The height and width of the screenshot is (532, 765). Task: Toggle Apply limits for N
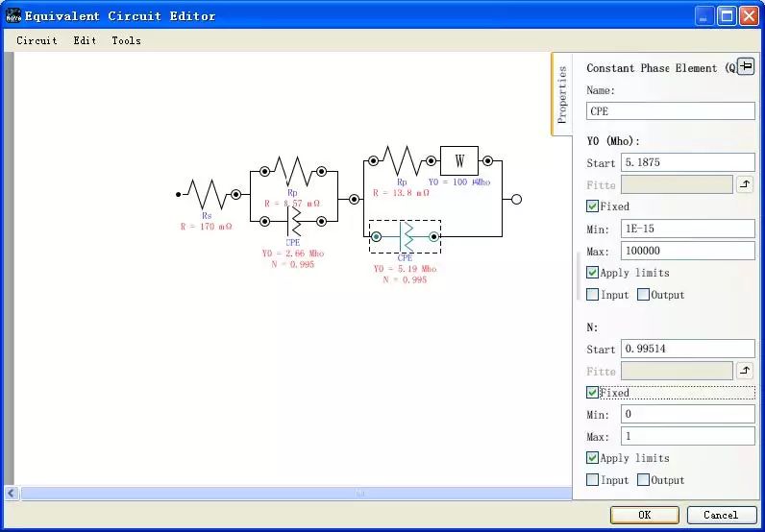point(592,458)
